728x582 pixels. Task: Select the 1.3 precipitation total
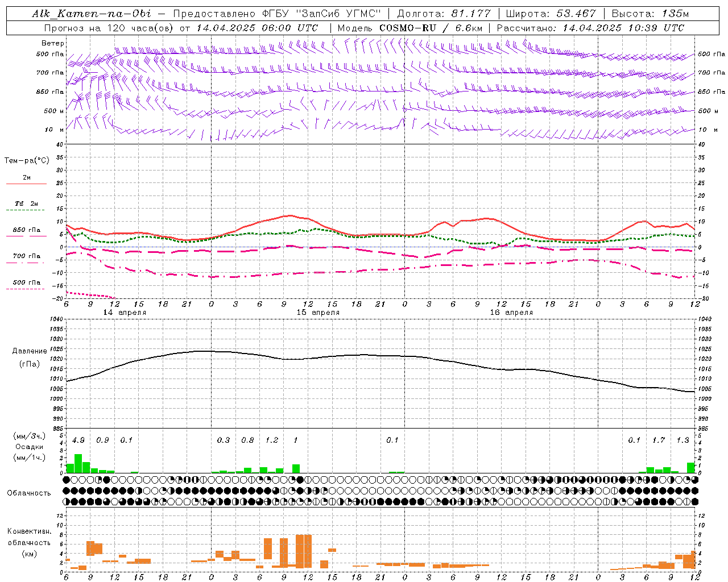tap(682, 440)
